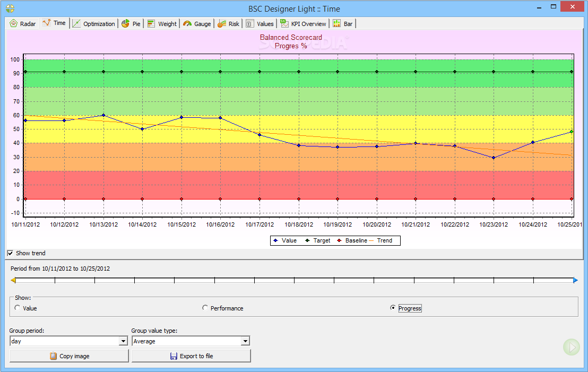Screen dimensions: 588x372
Task: Minimize the BSC Designer Light window
Action: coord(539,7)
